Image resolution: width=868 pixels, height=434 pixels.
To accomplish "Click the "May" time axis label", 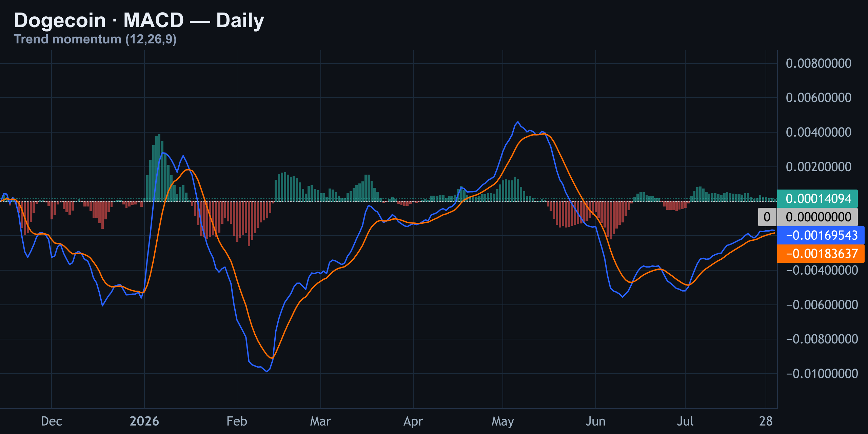I will [x=503, y=421].
